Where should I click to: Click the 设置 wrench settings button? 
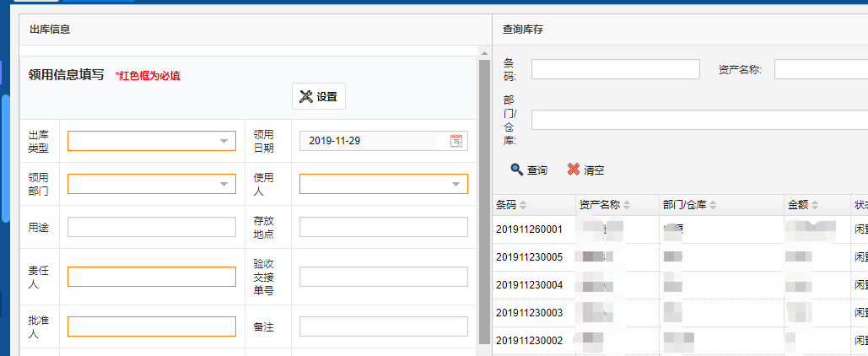coord(318,97)
